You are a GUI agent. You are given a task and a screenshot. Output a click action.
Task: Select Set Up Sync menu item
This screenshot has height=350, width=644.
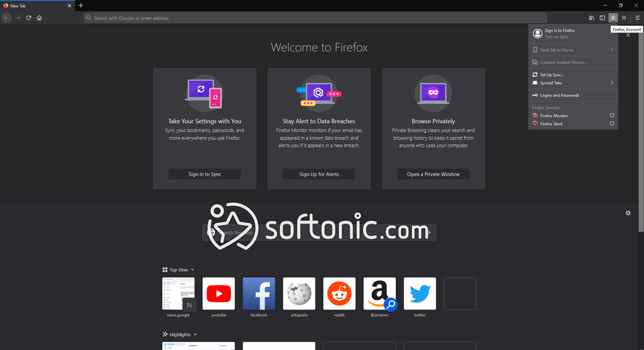click(573, 75)
